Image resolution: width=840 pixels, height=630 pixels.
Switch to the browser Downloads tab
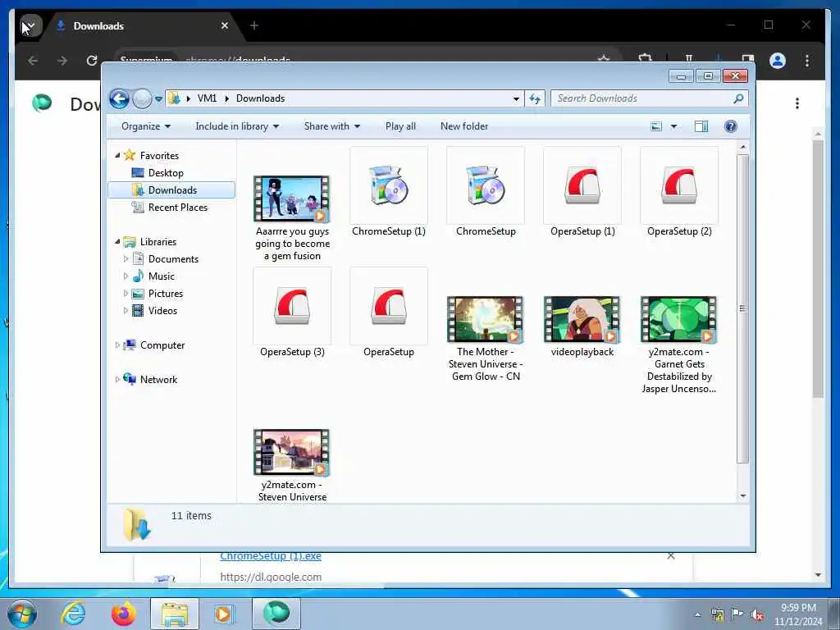[x=143, y=25]
